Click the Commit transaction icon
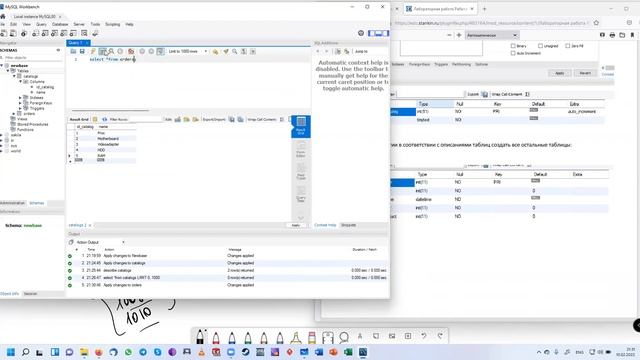 click(x=142, y=51)
